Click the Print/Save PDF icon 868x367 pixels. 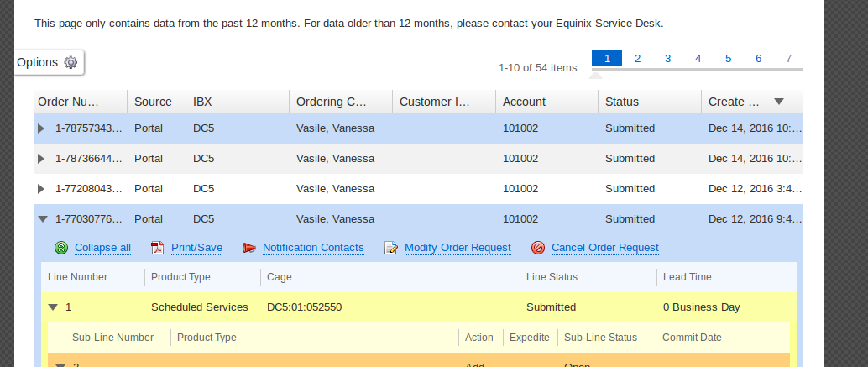coord(157,248)
